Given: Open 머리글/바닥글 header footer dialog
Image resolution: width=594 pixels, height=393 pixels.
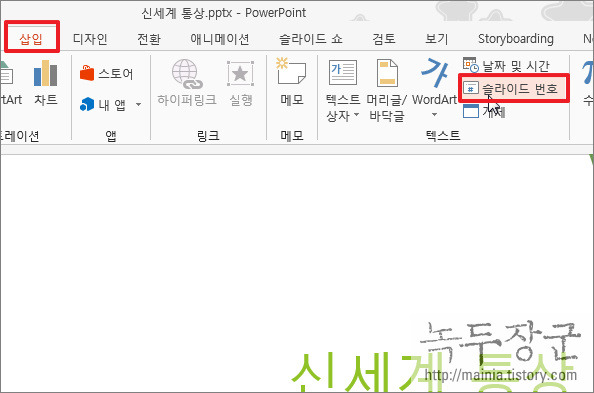Looking at the screenshot, I should (387, 91).
